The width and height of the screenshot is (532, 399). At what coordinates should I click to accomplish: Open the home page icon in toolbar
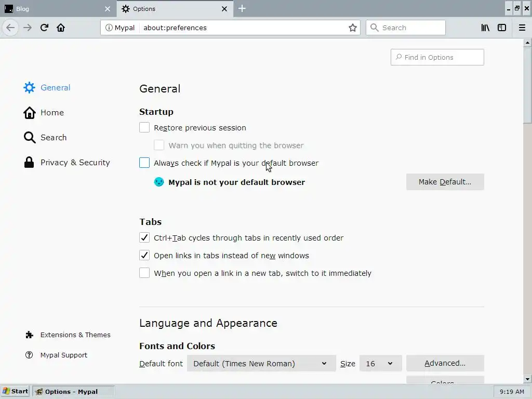pos(61,28)
